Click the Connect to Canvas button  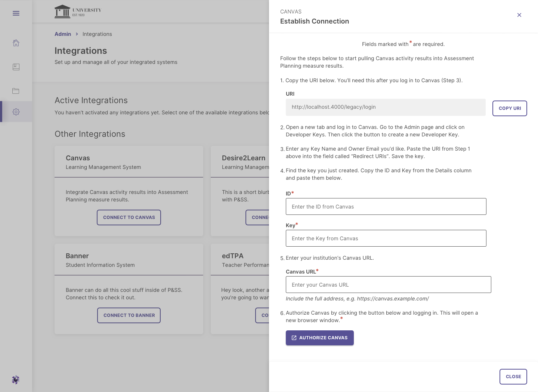point(129,217)
